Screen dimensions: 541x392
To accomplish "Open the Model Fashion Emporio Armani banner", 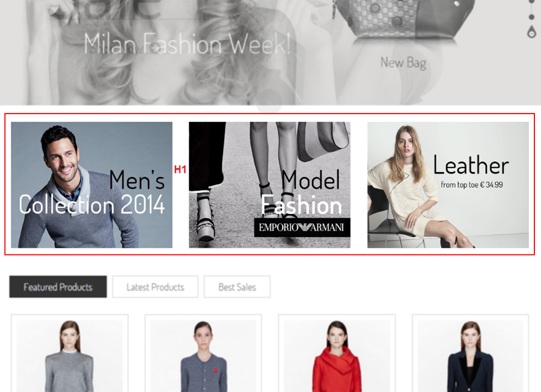I will pyautogui.click(x=269, y=185).
